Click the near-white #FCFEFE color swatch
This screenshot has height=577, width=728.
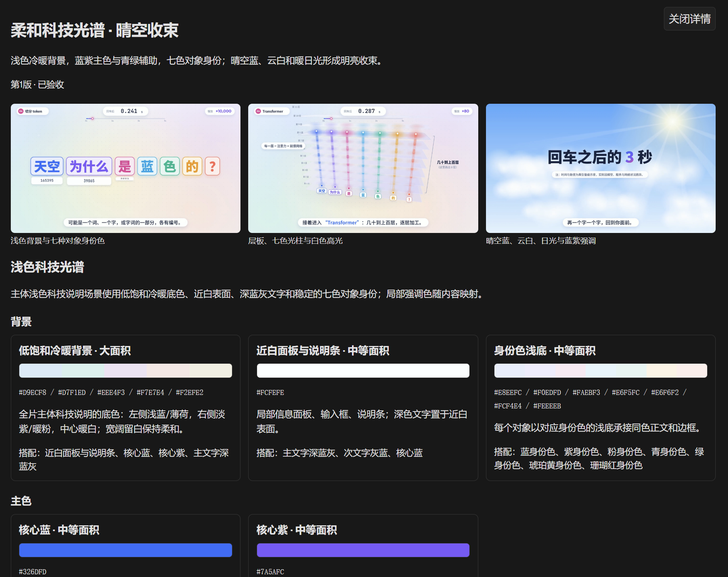(363, 371)
